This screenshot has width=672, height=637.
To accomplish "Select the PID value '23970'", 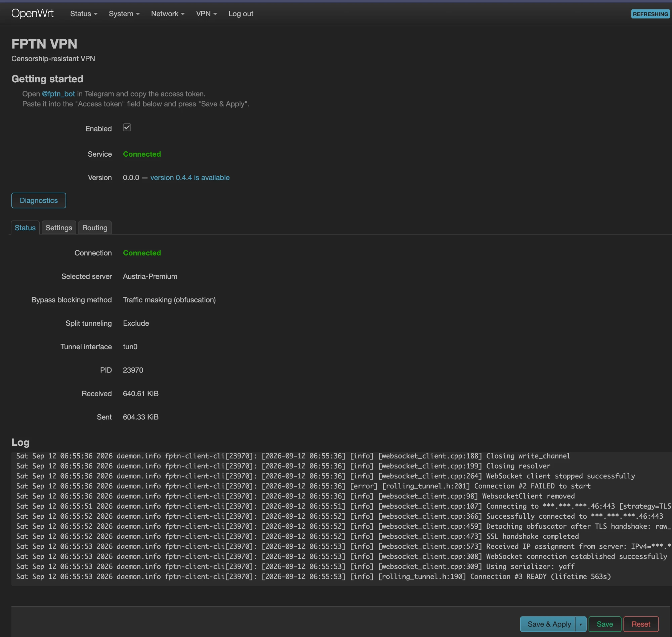I will tap(133, 370).
